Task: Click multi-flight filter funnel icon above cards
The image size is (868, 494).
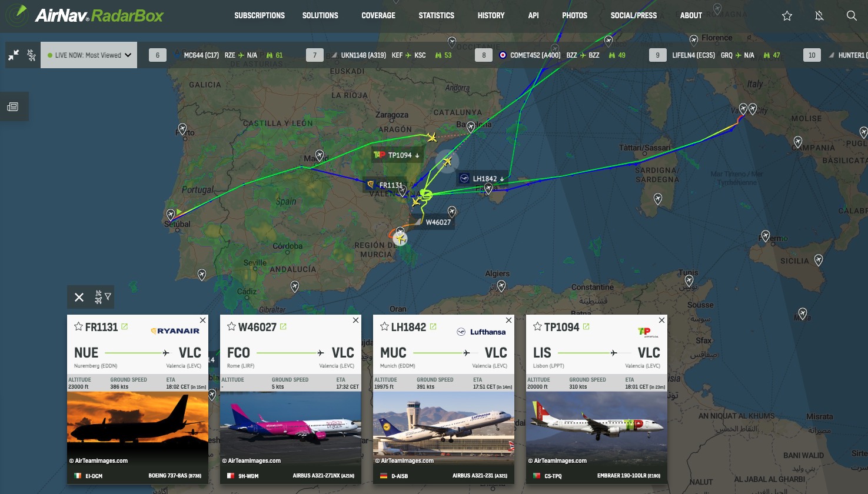Action: click(x=103, y=296)
